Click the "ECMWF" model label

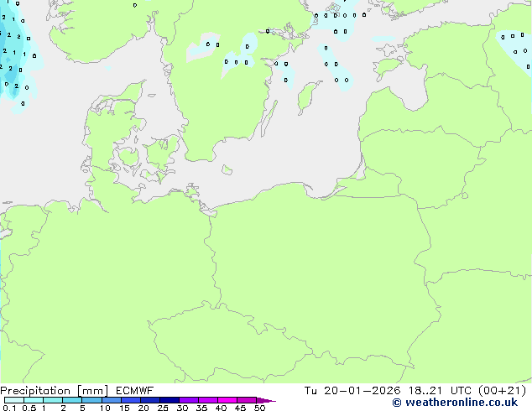coord(135,391)
